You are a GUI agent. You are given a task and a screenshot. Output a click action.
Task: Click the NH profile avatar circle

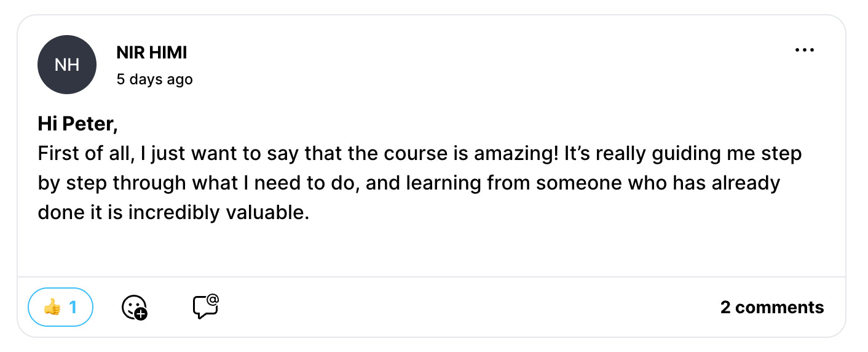click(67, 65)
